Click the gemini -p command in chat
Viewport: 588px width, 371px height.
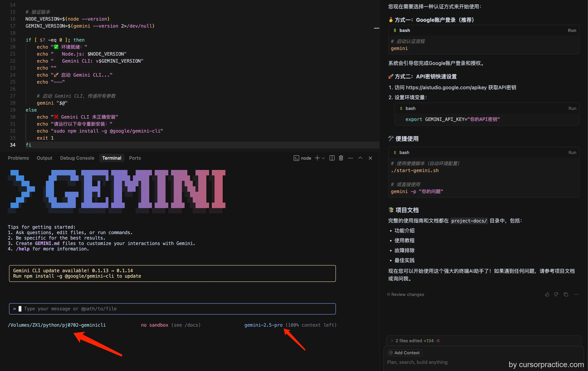point(417,191)
